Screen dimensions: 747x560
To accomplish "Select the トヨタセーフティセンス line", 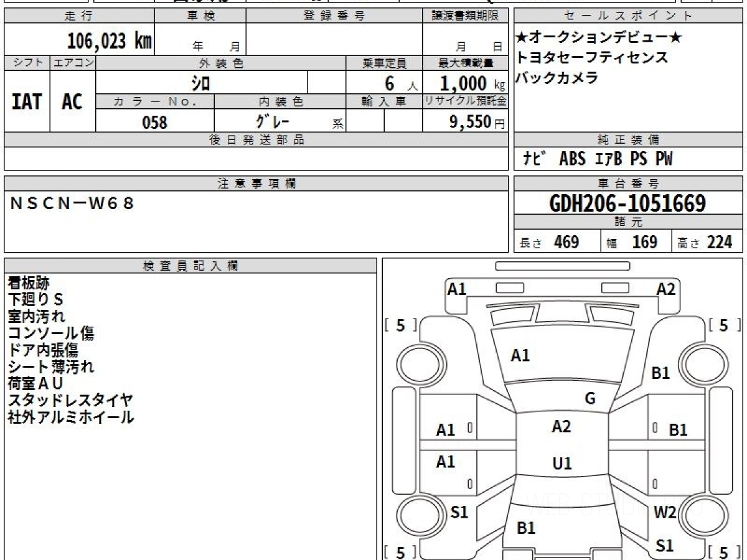I will coord(592,58).
